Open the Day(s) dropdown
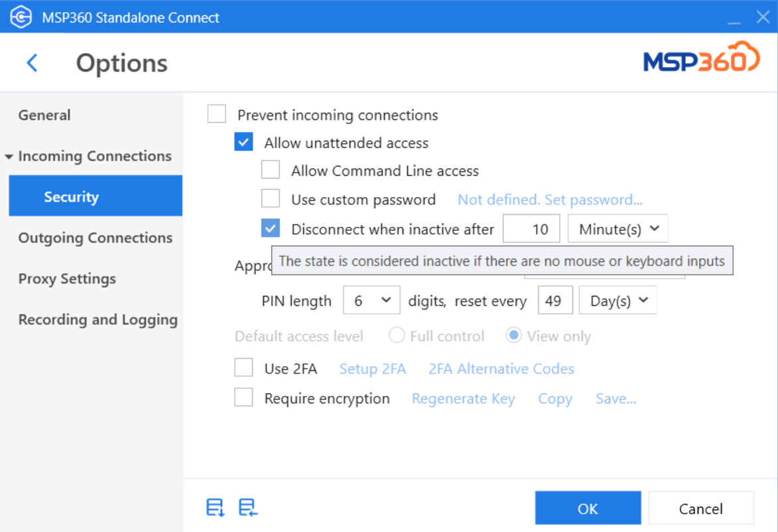778x532 pixels. 617,300
